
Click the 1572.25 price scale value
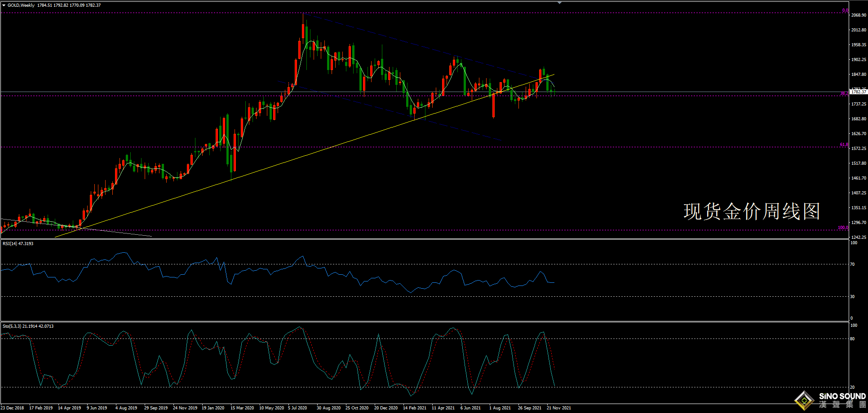point(859,149)
